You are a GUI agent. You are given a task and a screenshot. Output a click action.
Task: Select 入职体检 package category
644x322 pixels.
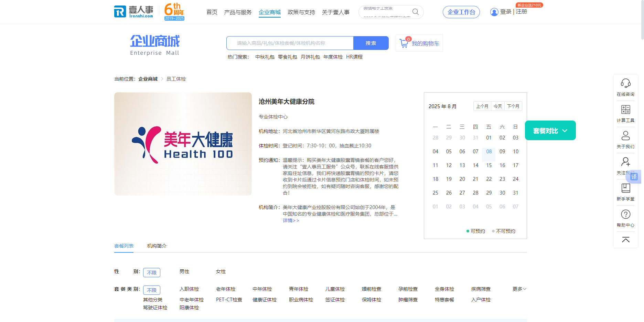tap(189, 289)
